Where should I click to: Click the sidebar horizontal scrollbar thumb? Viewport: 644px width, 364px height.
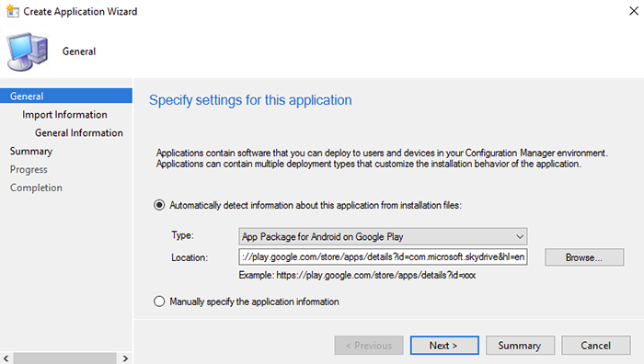(65, 358)
